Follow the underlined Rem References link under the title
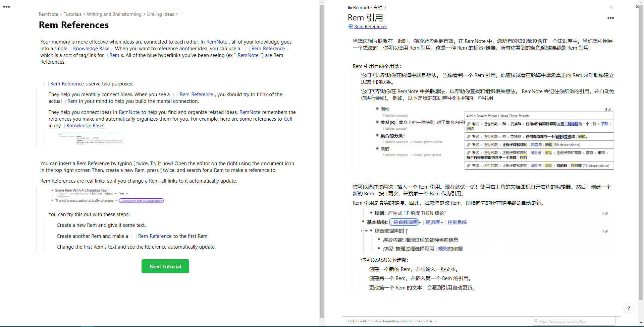 [371, 26]
